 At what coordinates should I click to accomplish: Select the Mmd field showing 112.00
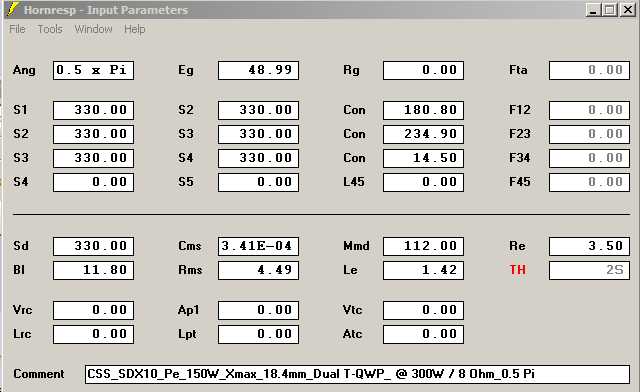pos(423,246)
